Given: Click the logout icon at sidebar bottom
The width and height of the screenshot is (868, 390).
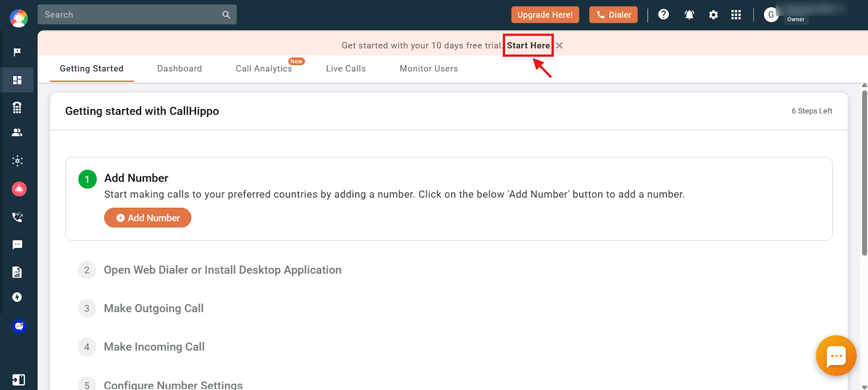Looking at the screenshot, I should tap(18, 380).
